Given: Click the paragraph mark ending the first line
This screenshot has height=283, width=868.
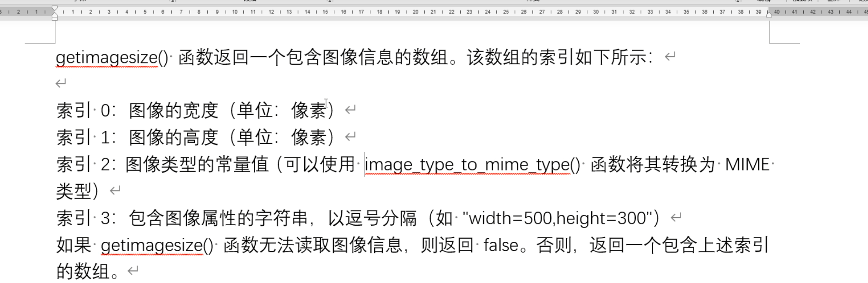Looking at the screenshot, I should tap(670, 57).
